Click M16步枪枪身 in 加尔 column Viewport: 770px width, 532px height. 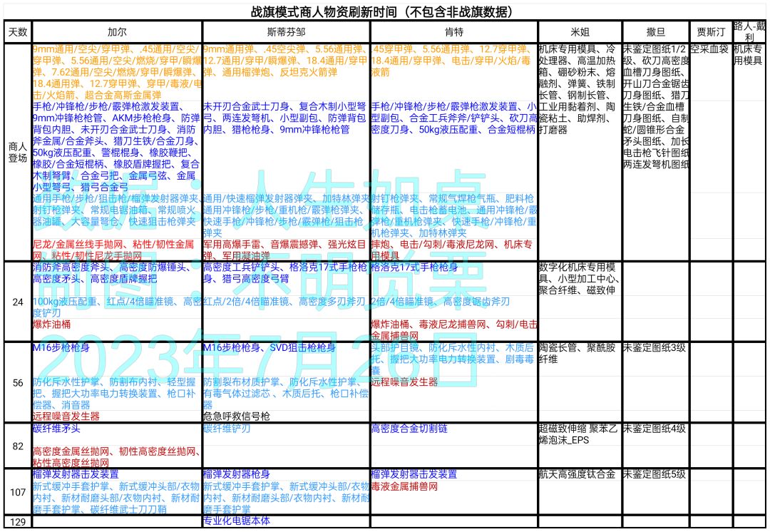[x=61, y=347]
